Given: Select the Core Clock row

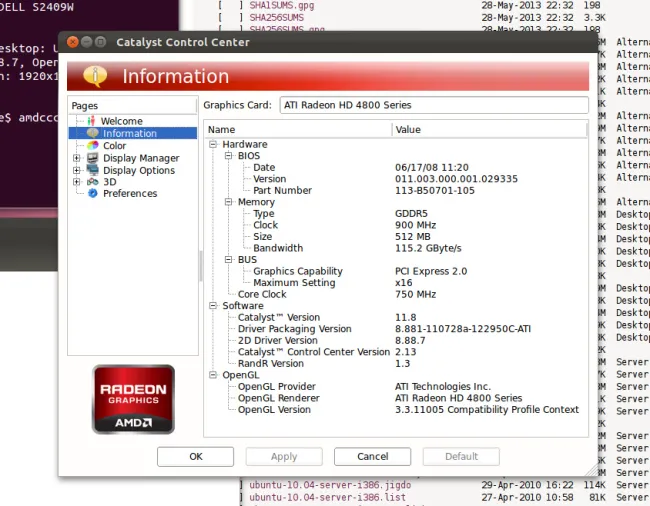Looking at the screenshot, I should pyautogui.click(x=396, y=294).
